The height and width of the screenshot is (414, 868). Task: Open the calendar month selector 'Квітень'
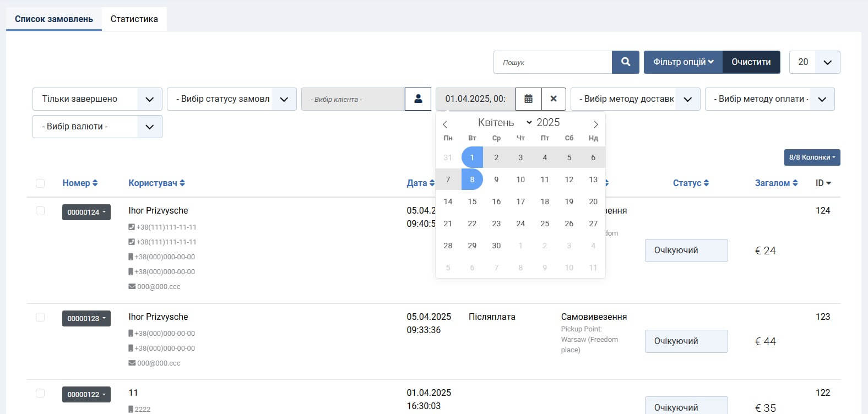coord(504,123)
